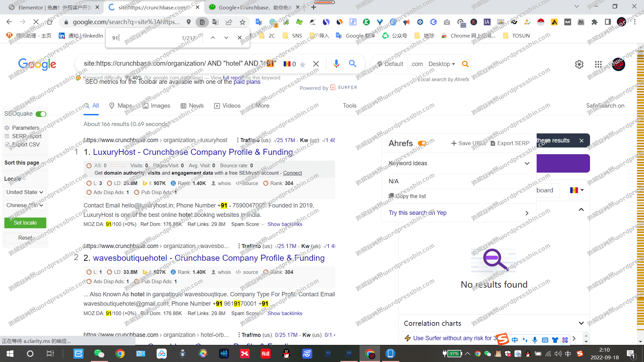Click the green Set locale button
Image resolution: width=644 pixels, height=362 pixels.
(25, 223)
